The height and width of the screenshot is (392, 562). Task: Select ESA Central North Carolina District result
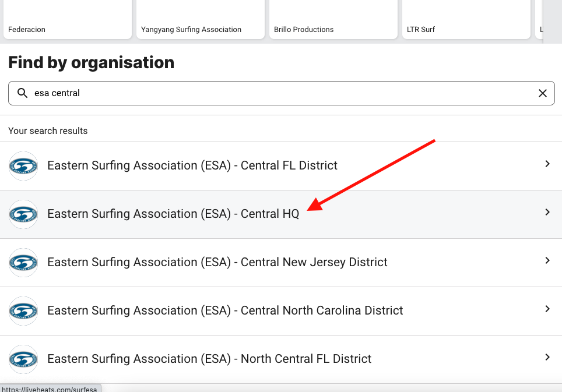tap(281, 310)
